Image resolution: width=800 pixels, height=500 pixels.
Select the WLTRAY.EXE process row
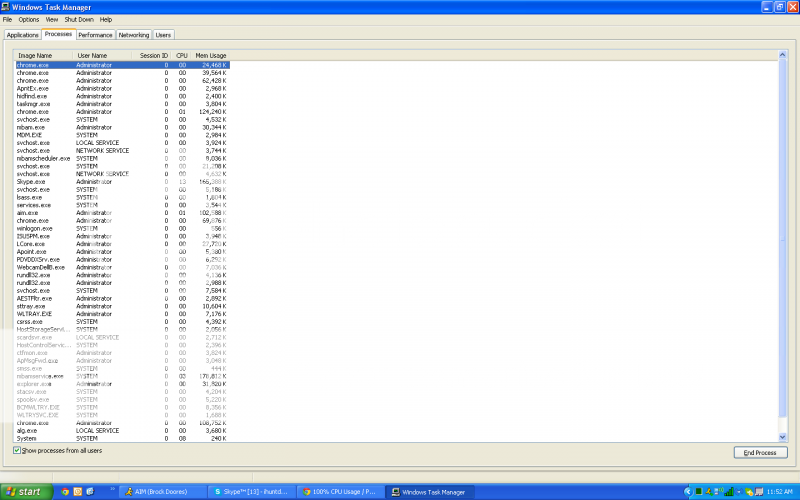tap(122, 314)
